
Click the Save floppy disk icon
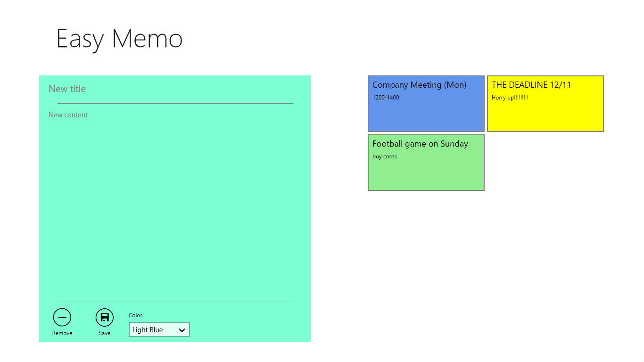(105, 318)
